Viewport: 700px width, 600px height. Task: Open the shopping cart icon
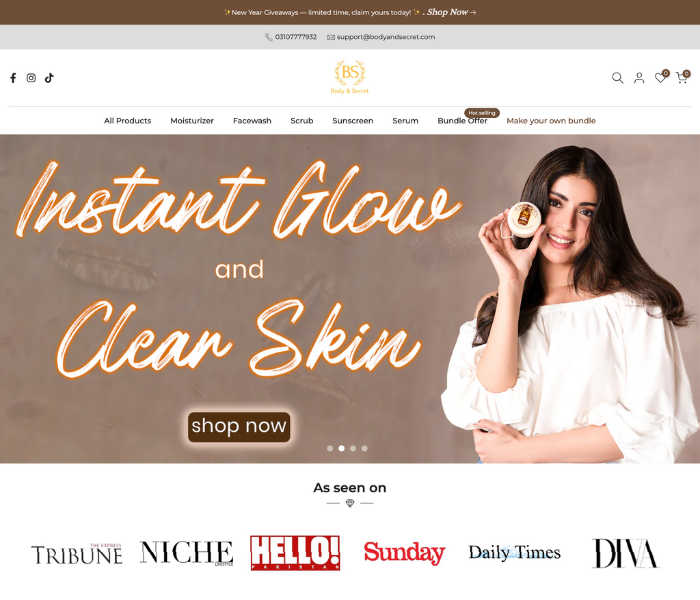click(x=682, y=78)
